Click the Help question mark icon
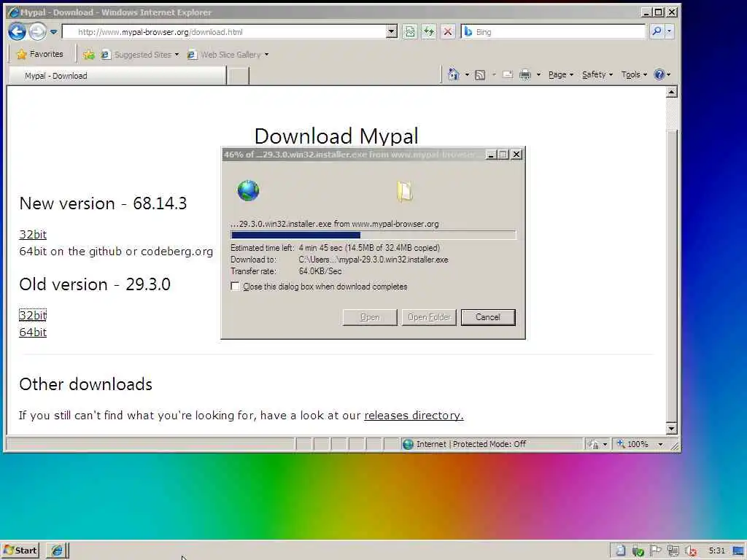The height and width of the screenshot is (560, 747). [659, 75]
